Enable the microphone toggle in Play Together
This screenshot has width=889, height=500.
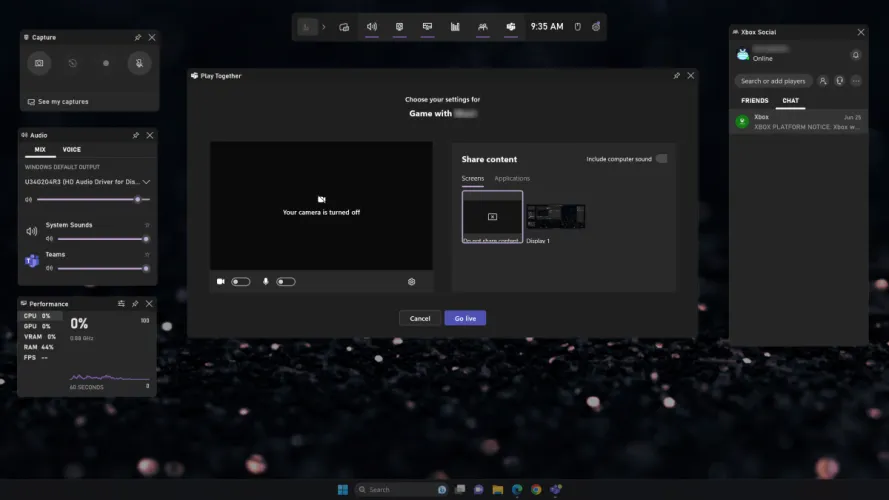(286, 282)
